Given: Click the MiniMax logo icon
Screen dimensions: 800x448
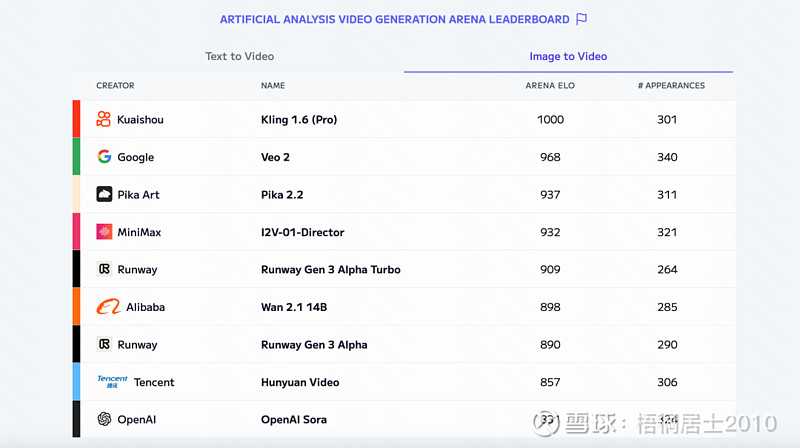Looking at the screenshot, I should pos(104,232).
